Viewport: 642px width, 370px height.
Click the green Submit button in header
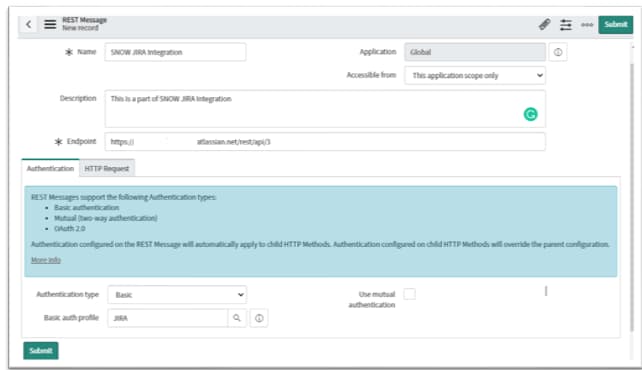(x=615, y=25)
